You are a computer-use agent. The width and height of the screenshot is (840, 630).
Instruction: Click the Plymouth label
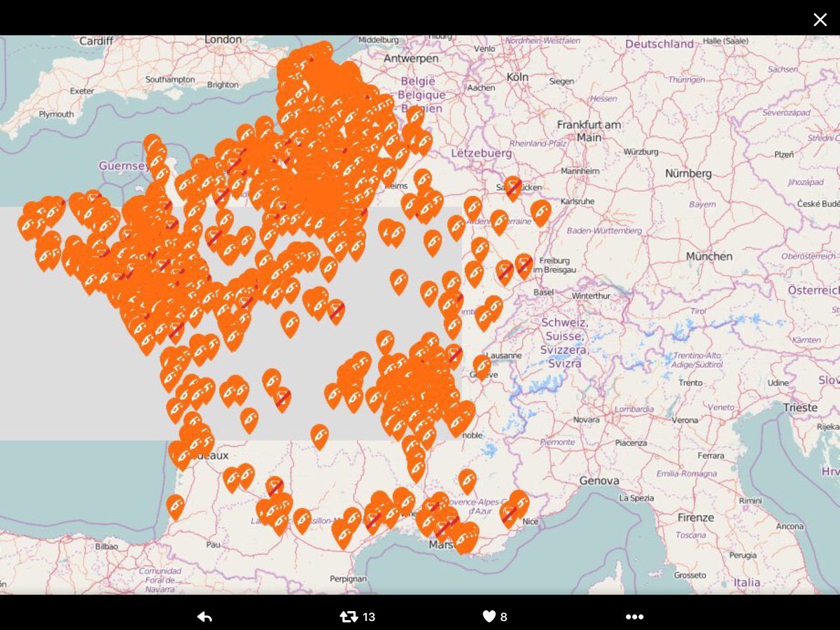click(x=56, y=114)
